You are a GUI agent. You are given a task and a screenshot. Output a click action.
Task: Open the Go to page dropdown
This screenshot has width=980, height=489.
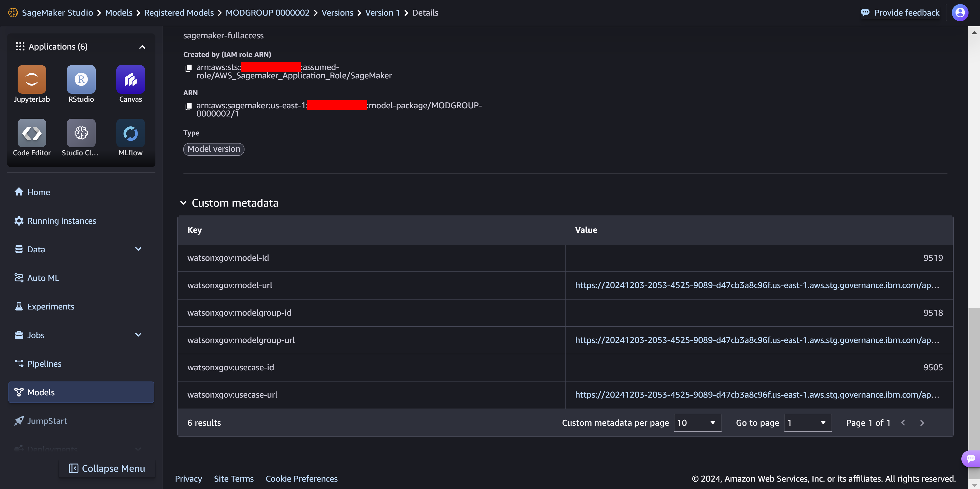pos(808,422)
